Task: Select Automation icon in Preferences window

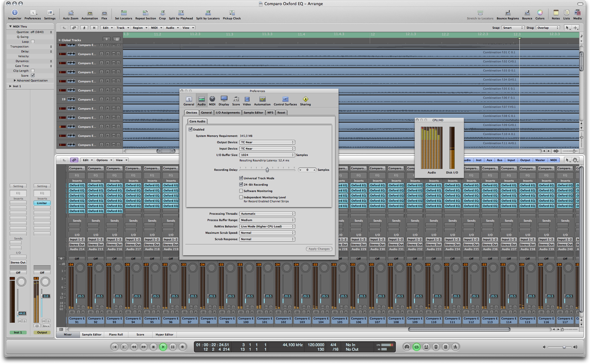Action: [262, 99]
